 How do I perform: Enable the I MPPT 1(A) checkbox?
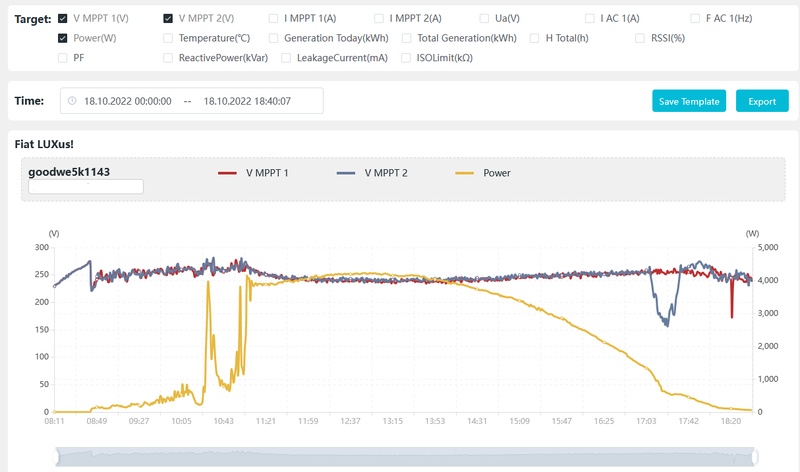[x=273, y=18]
